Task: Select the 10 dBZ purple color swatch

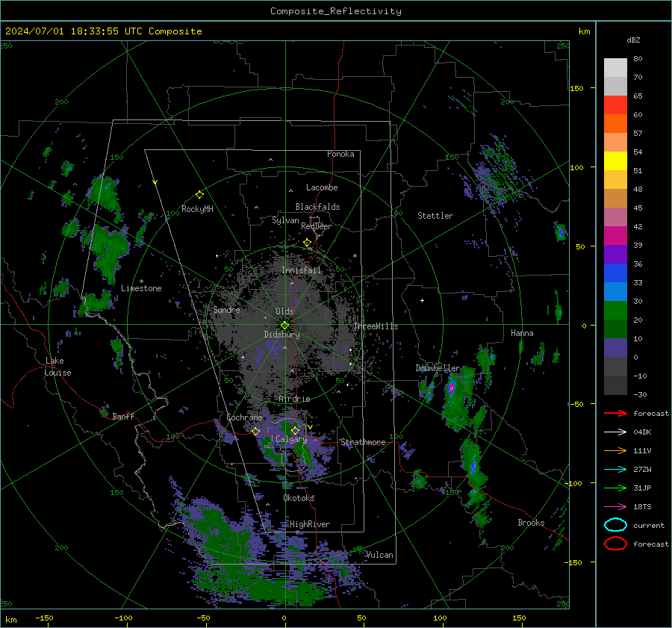Action: [x=615, y=348]
